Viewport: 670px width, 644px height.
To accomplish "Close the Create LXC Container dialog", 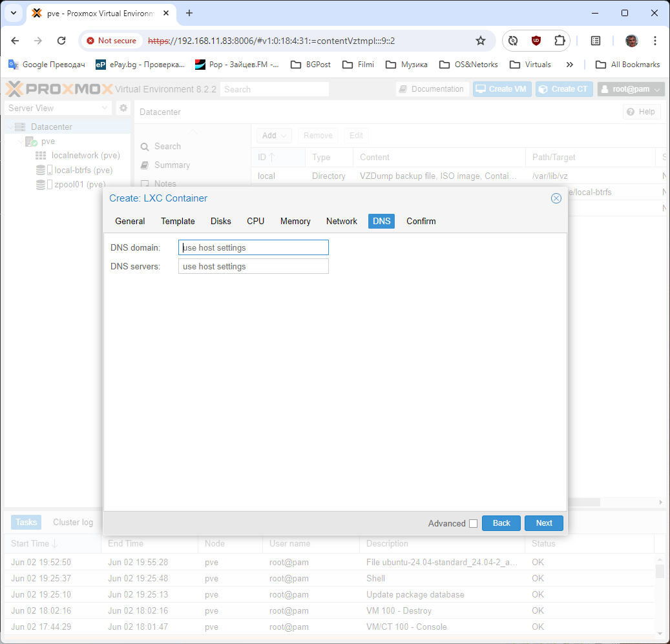I will coord(556,198).
